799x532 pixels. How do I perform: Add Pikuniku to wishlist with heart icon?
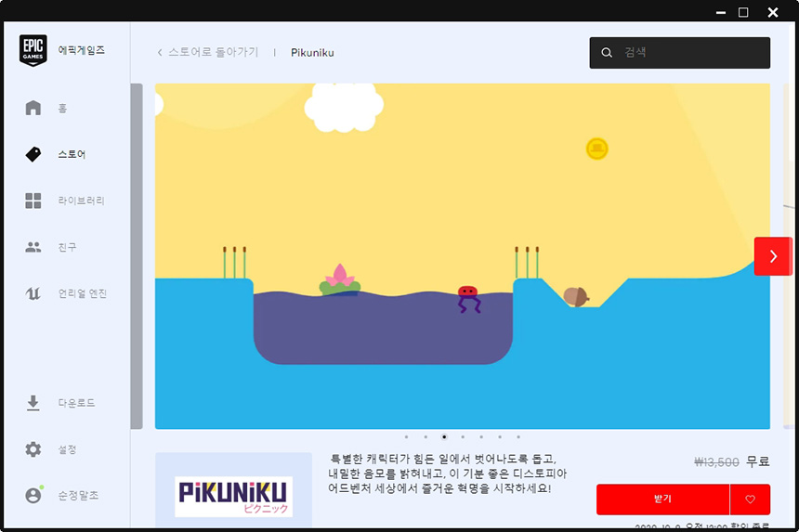[x=750, y=500]
